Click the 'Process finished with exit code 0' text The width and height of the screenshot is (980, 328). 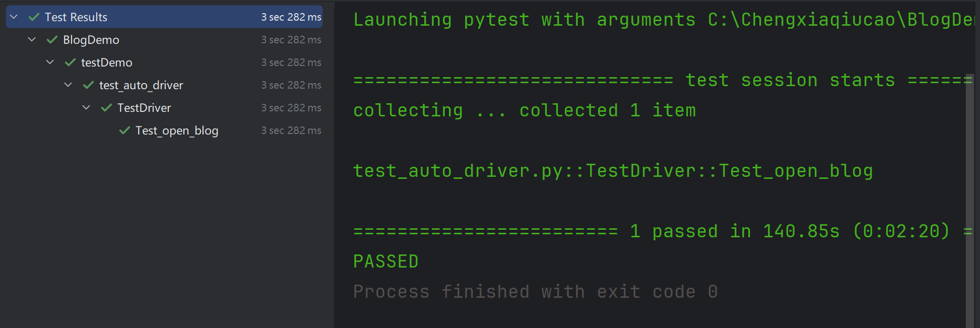pyautogui.click(x=536, y=292)
